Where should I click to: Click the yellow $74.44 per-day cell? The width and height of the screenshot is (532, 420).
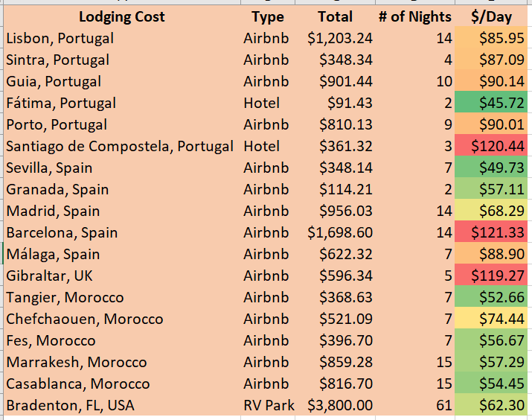click(x=493, y=319)
